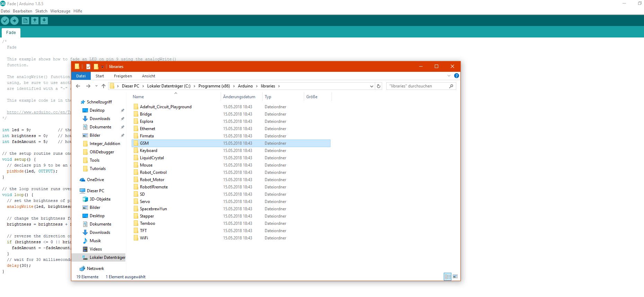Viewport: 644px width, 297px height.
Task: Click the search magnifier icon
Action: click(451, 86)
